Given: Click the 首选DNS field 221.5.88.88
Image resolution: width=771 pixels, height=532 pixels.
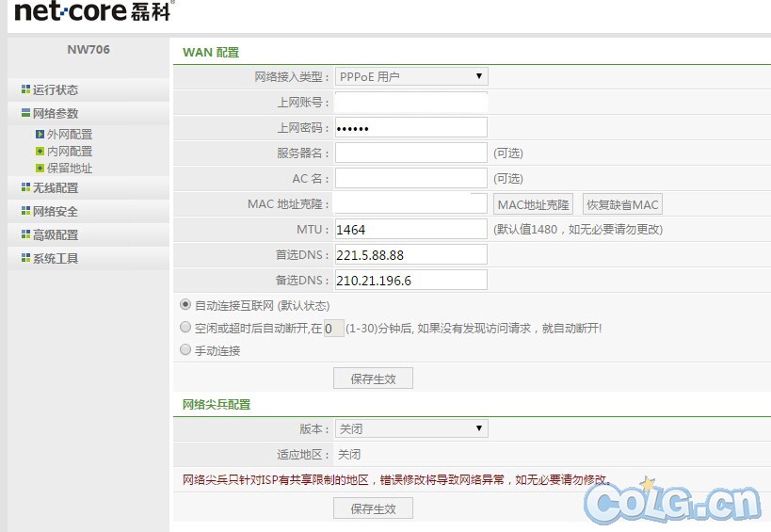Looking at the screenshot, I should pos(411,254).
